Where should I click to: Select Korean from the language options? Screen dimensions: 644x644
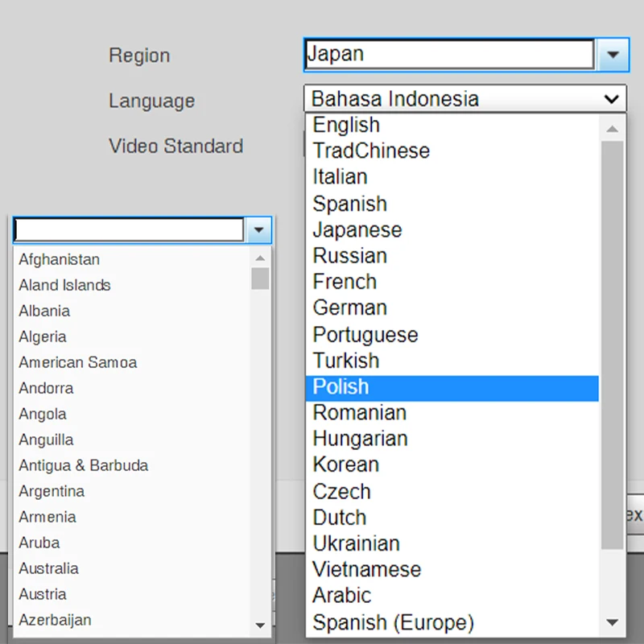(x=452, y=465)
